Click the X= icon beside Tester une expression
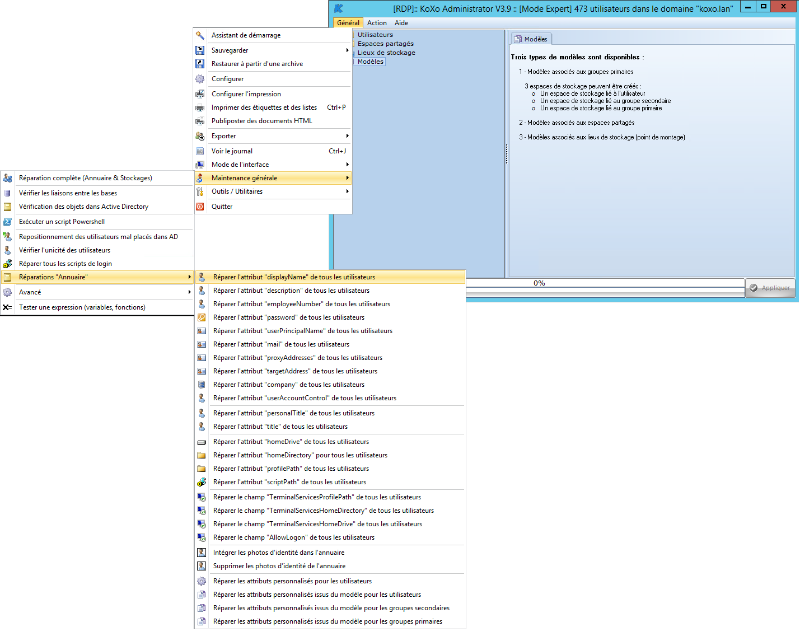This screenshot has height=629, width=799. [7, 307]
